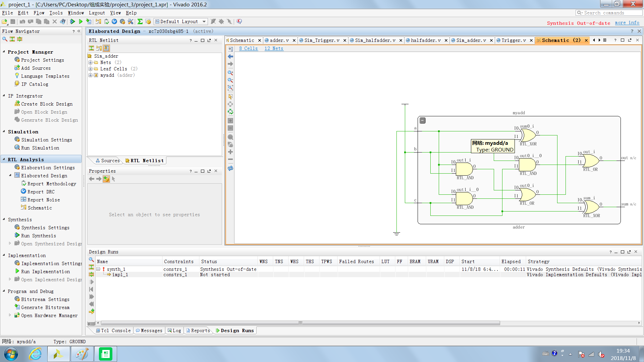This screenshot has height=362, width=644.
Task: Open more info link for synthesis status
Action: pos(627,23)
